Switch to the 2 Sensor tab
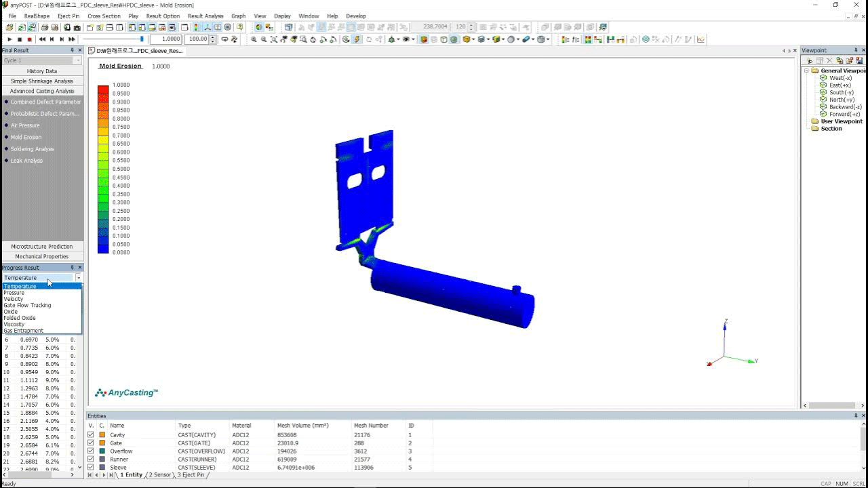 tap(160, 475)
